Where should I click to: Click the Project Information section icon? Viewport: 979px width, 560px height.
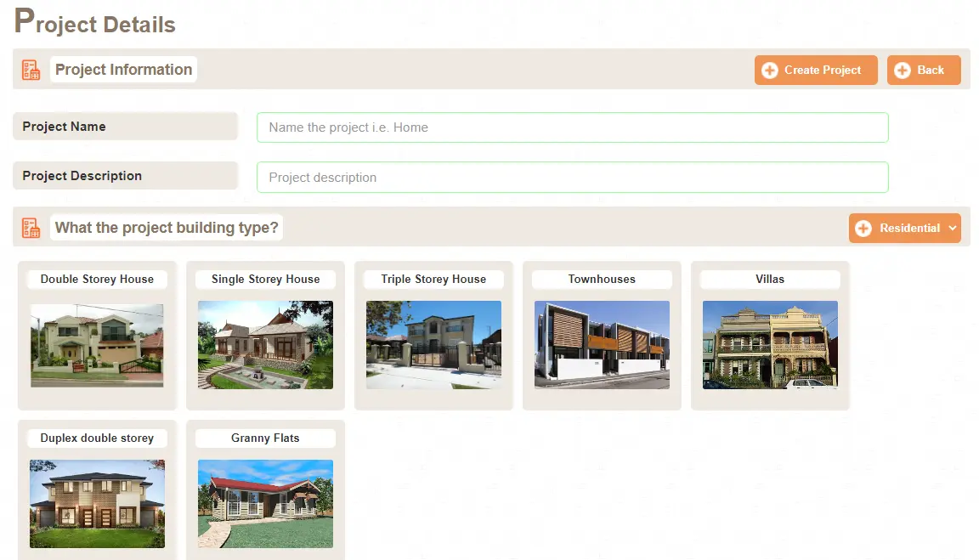(x=31, y=70)
